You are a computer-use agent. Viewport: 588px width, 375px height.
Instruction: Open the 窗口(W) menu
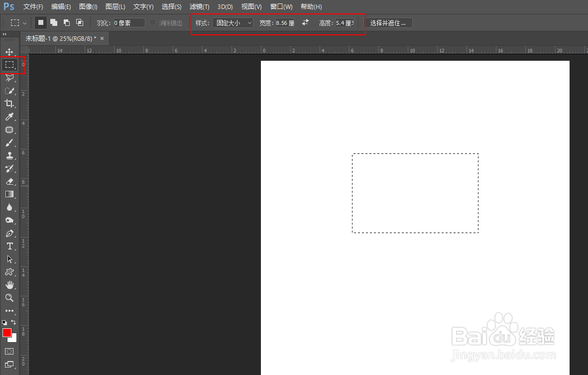click(281, 7)
